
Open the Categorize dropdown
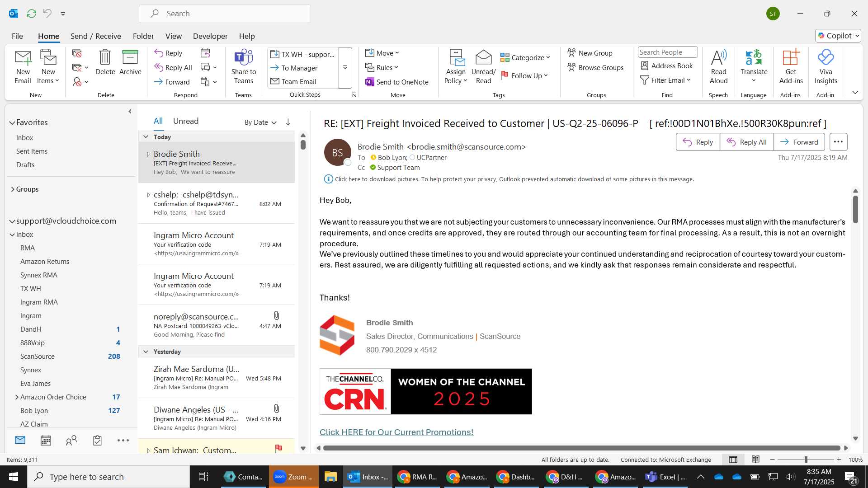coord(525,57)
